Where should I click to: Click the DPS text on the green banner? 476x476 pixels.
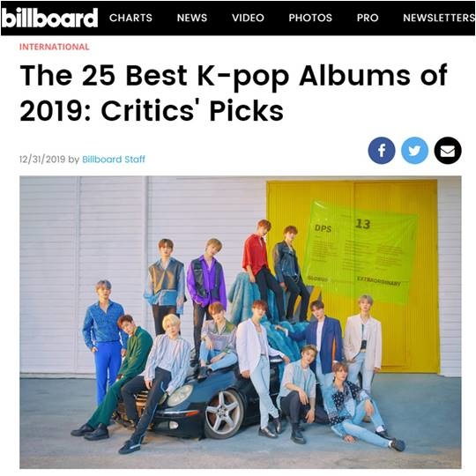click(x=323, y=228)
